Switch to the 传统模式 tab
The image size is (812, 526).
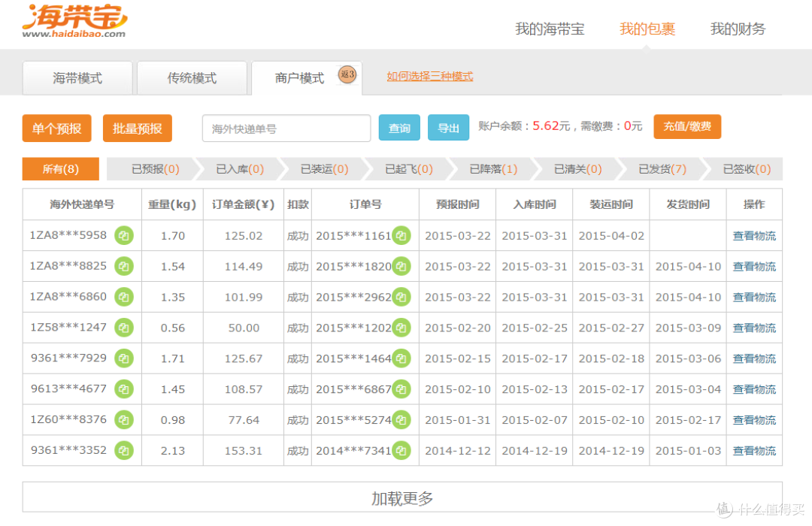click(x=192, y=78)
